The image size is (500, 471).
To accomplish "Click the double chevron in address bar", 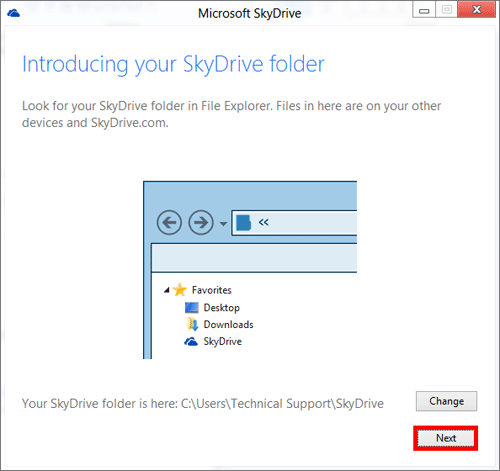I will pos(263,222).
